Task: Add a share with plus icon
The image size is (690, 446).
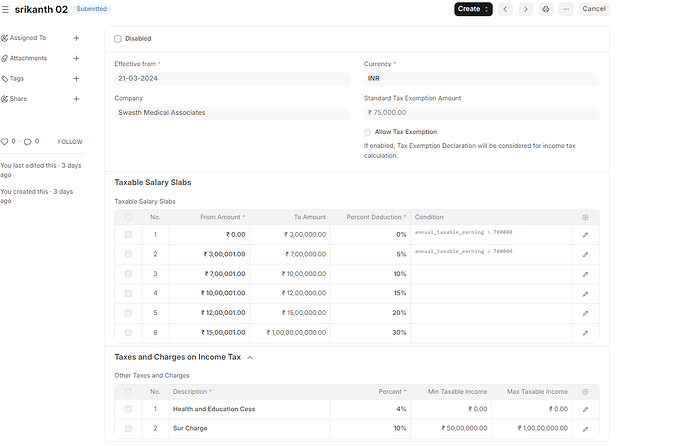Action: (76, 99)
